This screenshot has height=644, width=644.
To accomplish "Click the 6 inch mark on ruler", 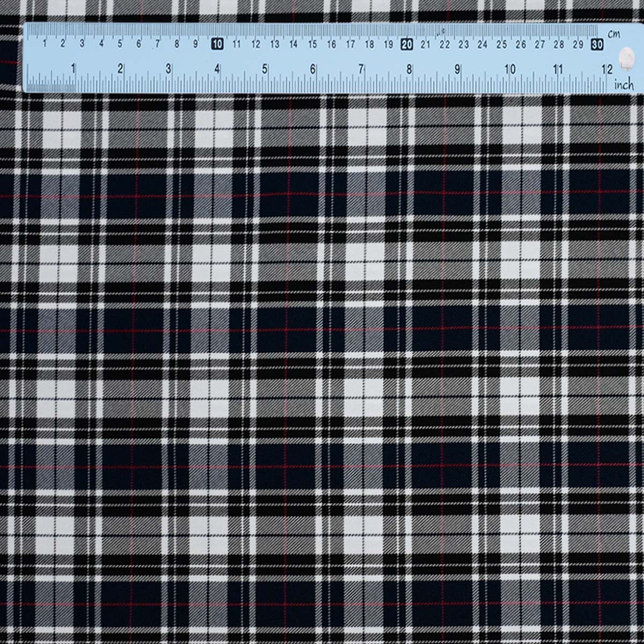I will tap(313, 69).
